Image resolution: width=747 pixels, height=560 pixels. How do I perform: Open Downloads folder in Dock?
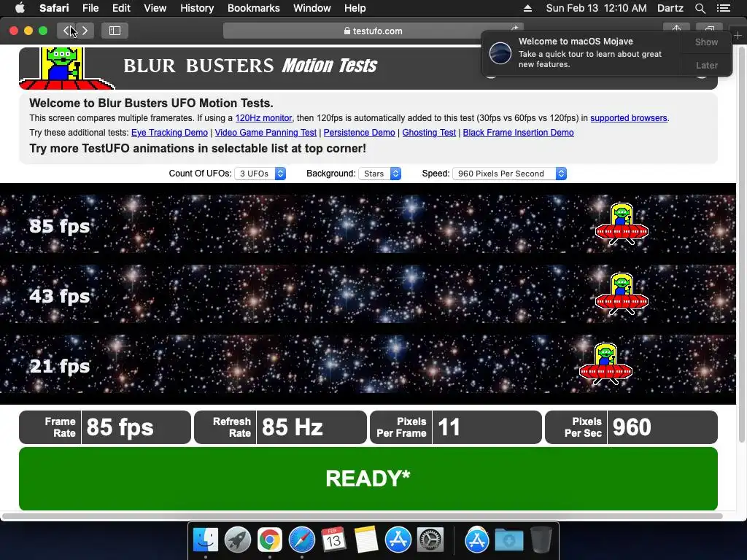[508, 540]
